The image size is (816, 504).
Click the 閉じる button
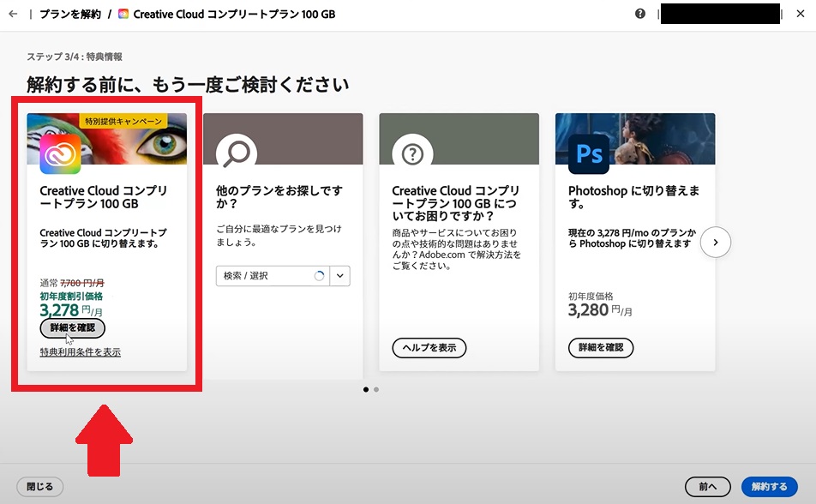(40, 487)
